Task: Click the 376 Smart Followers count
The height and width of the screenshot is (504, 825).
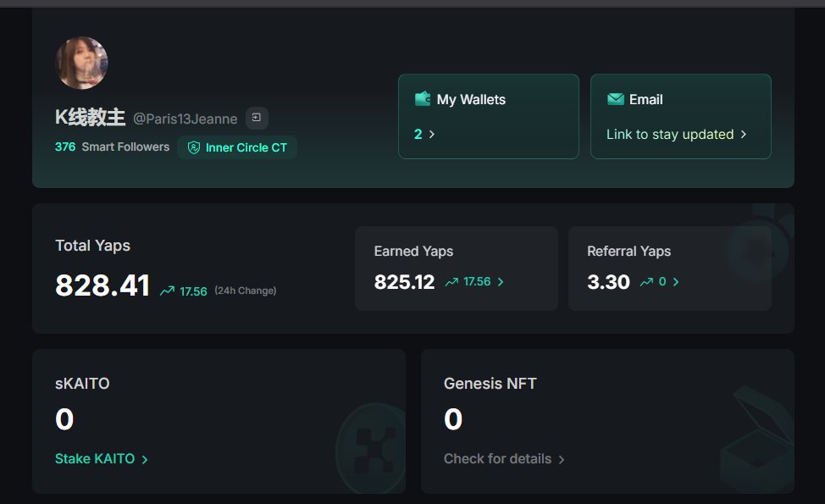Action: click(112, 147)
